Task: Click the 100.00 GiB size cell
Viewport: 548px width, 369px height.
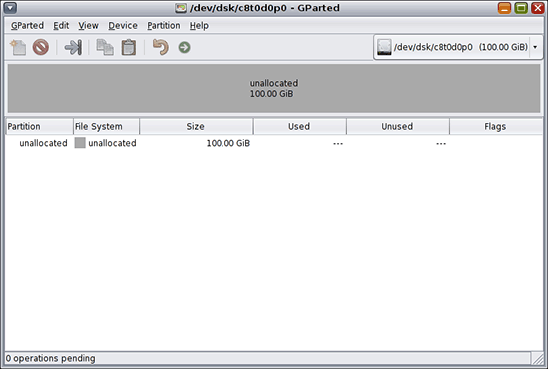Action: coord(228,143)
